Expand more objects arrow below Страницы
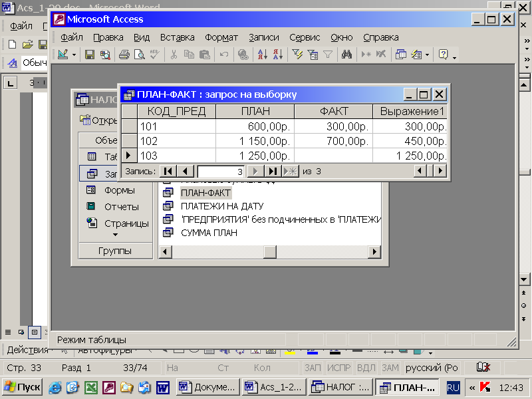 click(x=115, y=235)
